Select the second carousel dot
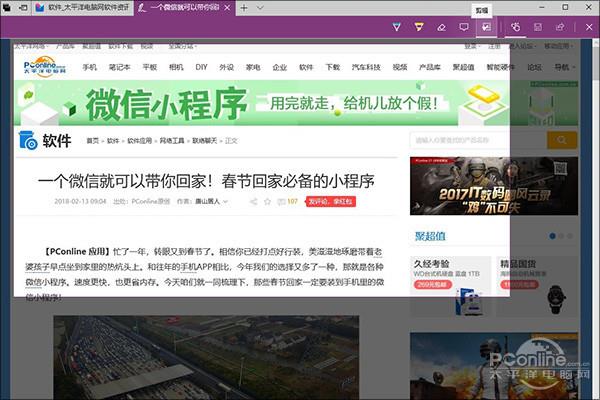The image size is (600, 400). tap(561, 236)
